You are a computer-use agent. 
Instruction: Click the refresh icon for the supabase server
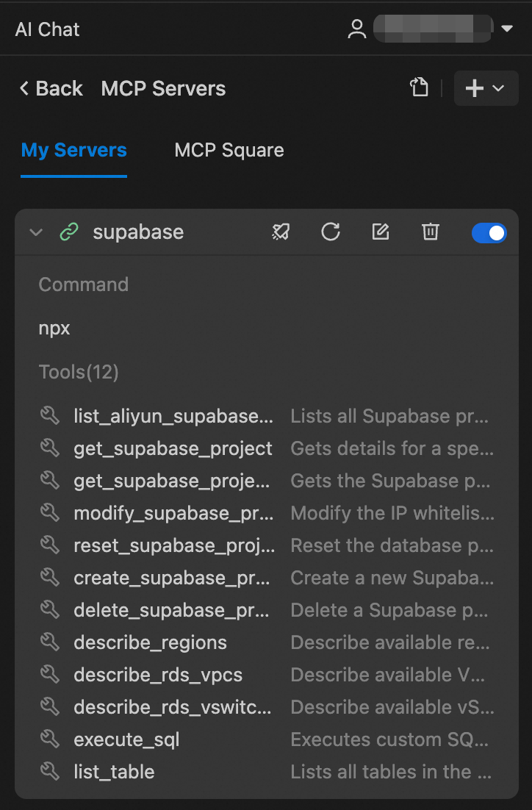[331, 232]
